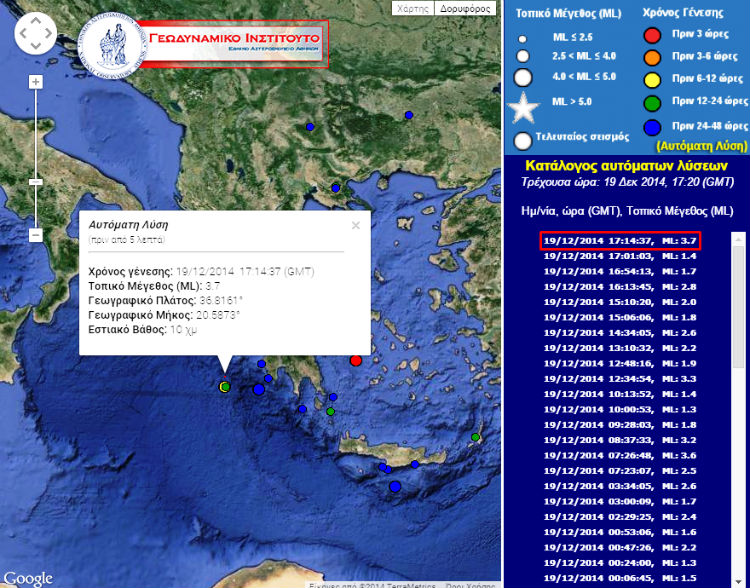
Task: Click the northernmost blue marker in Bulgaria
Action: point(409,115)
